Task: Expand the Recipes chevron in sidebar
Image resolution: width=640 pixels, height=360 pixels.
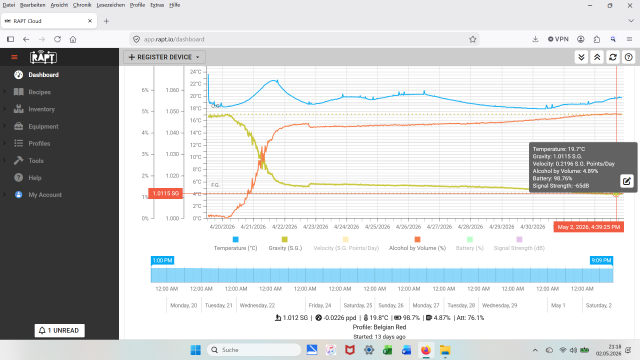Action: (4, 92)
